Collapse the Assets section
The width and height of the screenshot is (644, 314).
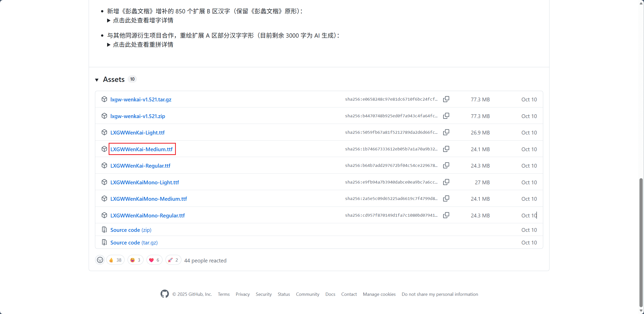click(97, 80)
